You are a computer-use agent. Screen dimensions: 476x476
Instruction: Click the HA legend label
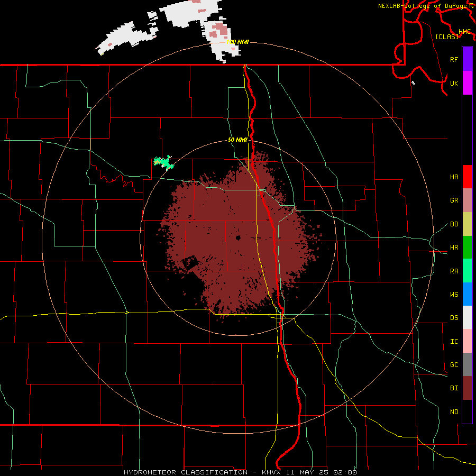(x=454, y=177)
